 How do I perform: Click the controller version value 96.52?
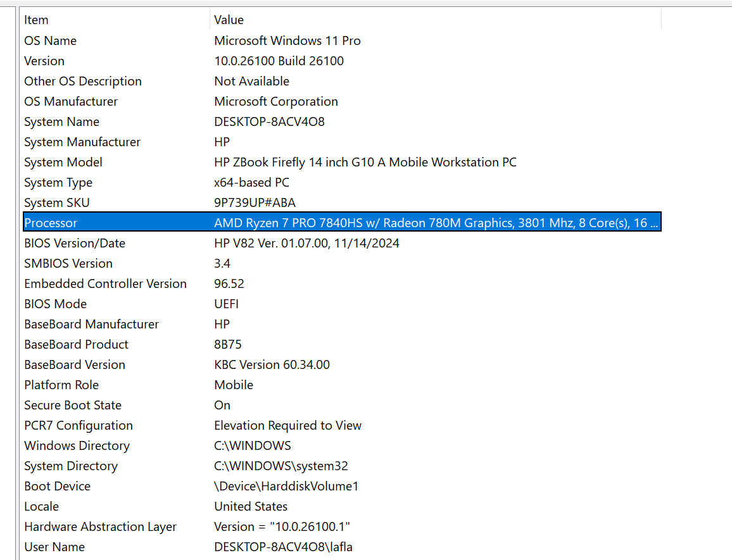pyautogui.click(x=229, y=283)
